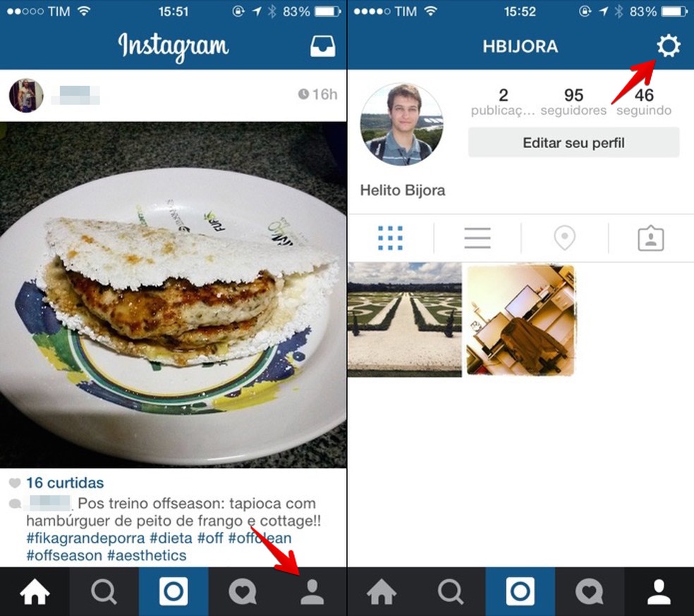Open the garden photo thumbnail
The height and width of the screenshot is (616, 694).
click(x=405, y=319)
